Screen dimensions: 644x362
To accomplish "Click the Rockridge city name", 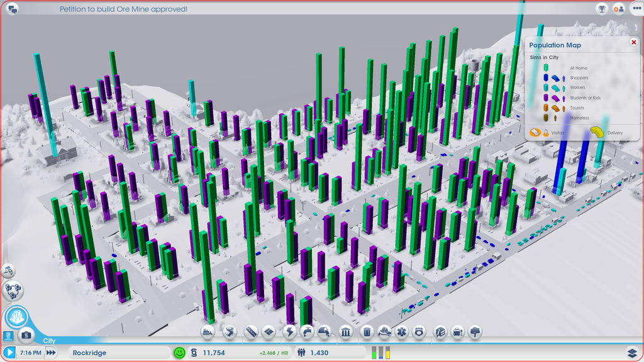I will (89, 353).
